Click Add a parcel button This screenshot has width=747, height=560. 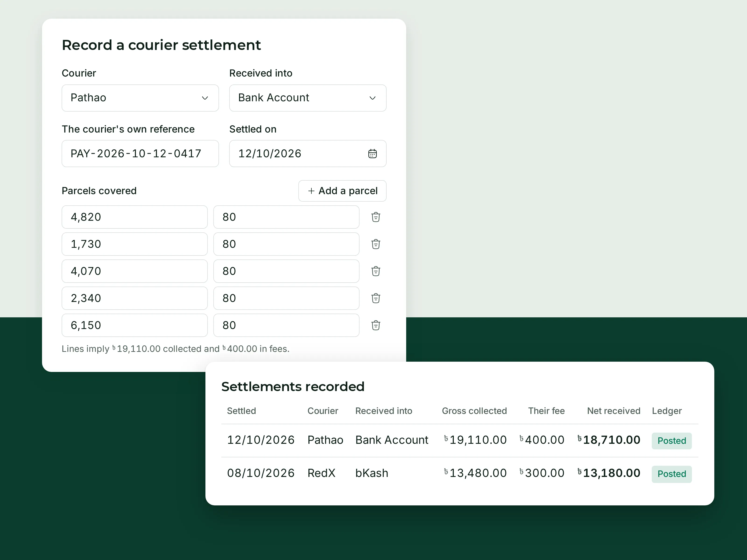point(342,191)
